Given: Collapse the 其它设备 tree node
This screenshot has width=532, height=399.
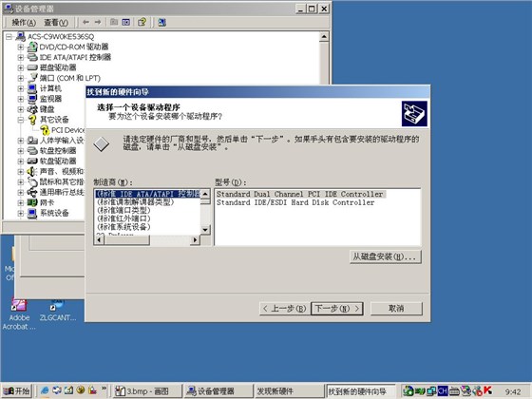Looking at the screenshot, I should point(21,120).
